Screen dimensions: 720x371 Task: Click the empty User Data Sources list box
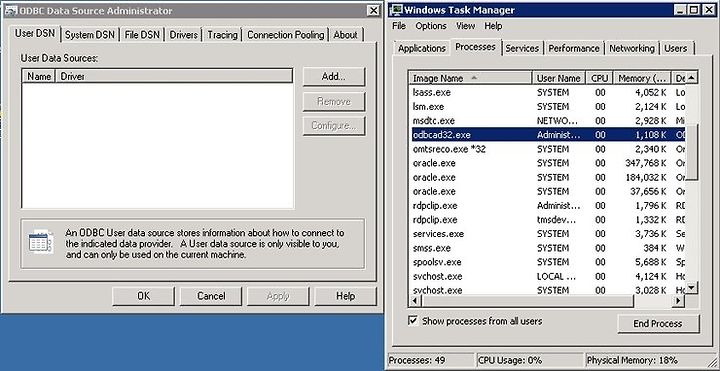pyautogui.click(x=158, y=146)
